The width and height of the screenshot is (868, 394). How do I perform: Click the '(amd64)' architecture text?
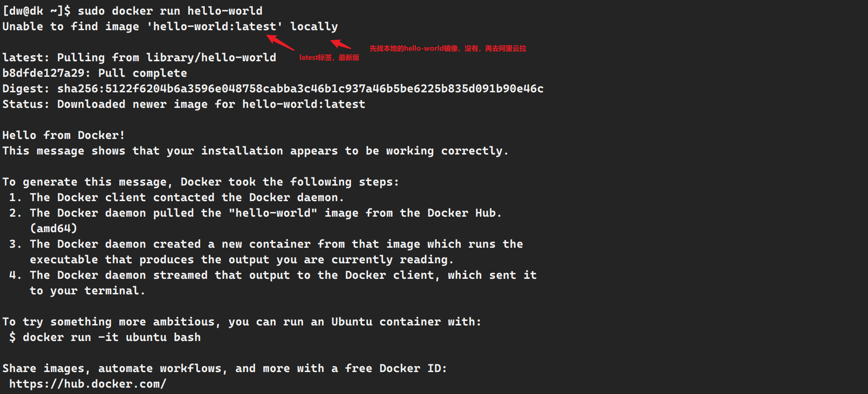point(53,229)
